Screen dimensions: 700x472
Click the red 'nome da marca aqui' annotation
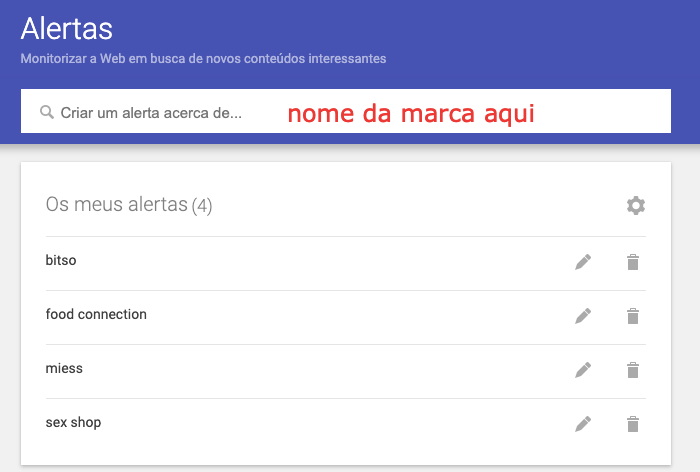(411, 113)
